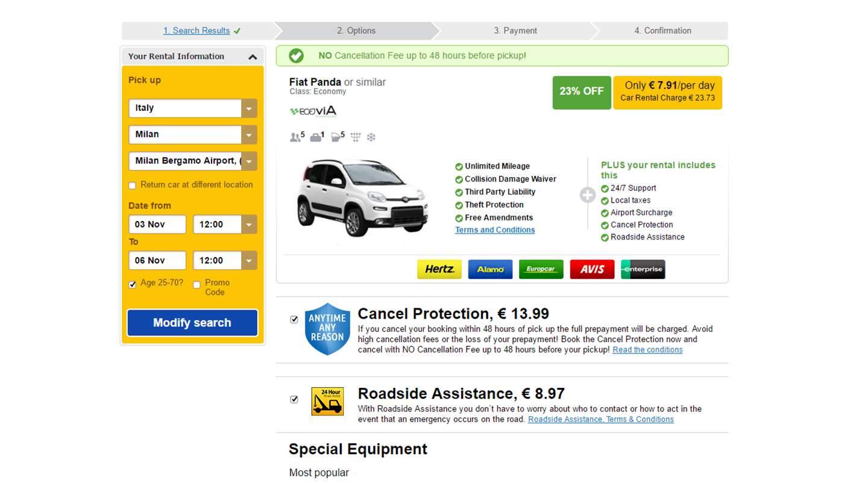
Task: Click the Modify search button
Action: pos(192,323)
